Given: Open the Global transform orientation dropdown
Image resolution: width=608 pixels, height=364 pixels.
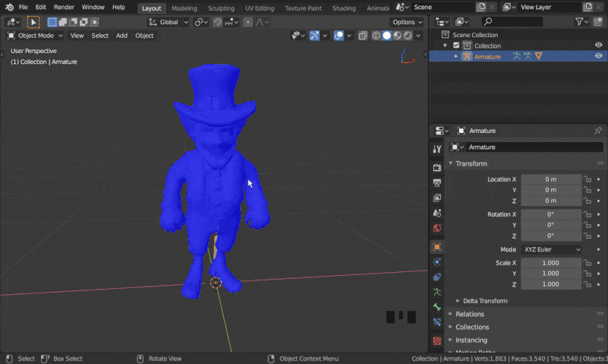Looking at the screenshot, I should point(168,22).
